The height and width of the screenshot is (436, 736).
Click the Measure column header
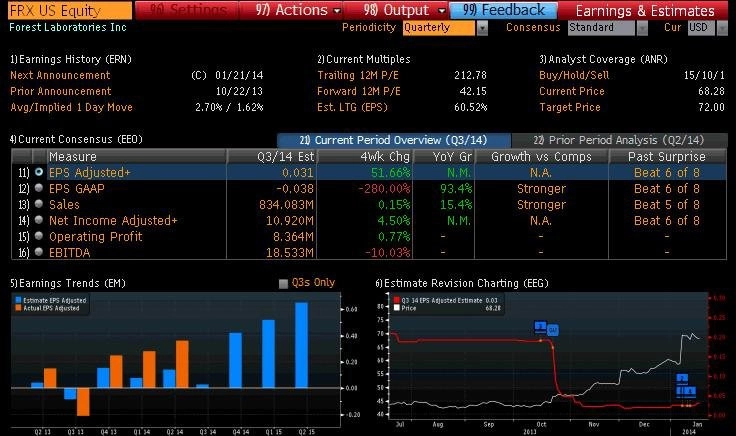coord(137,156)
